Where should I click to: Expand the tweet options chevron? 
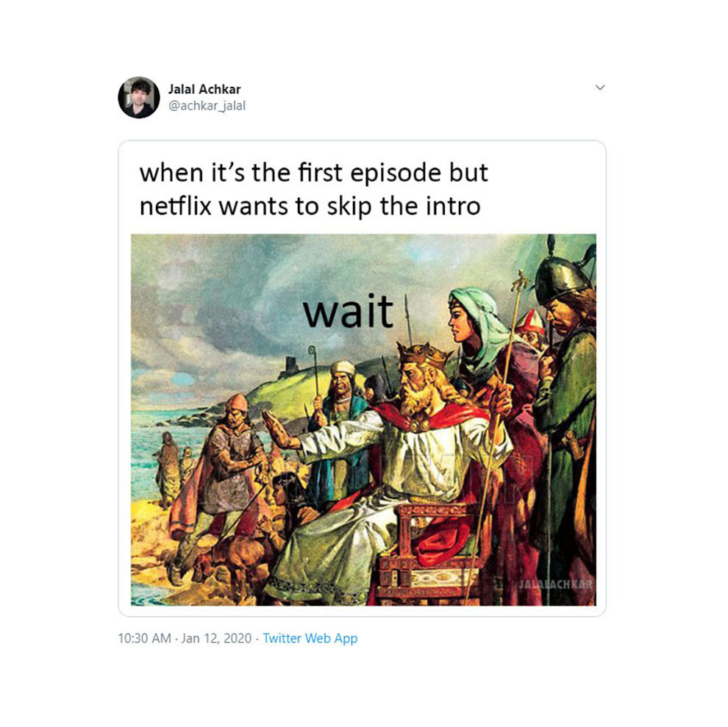click(600, 87)
